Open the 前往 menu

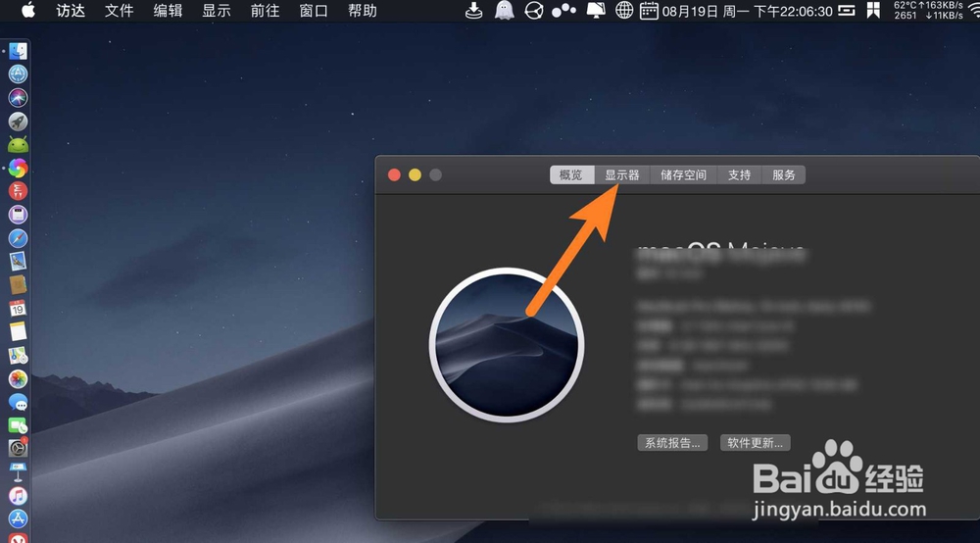click(x=265, y=11)
